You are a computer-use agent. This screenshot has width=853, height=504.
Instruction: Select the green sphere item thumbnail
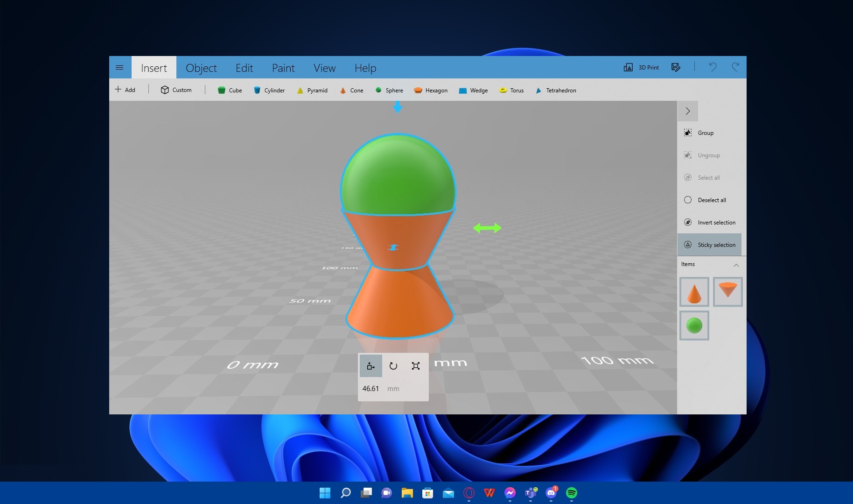click(694, 325)
